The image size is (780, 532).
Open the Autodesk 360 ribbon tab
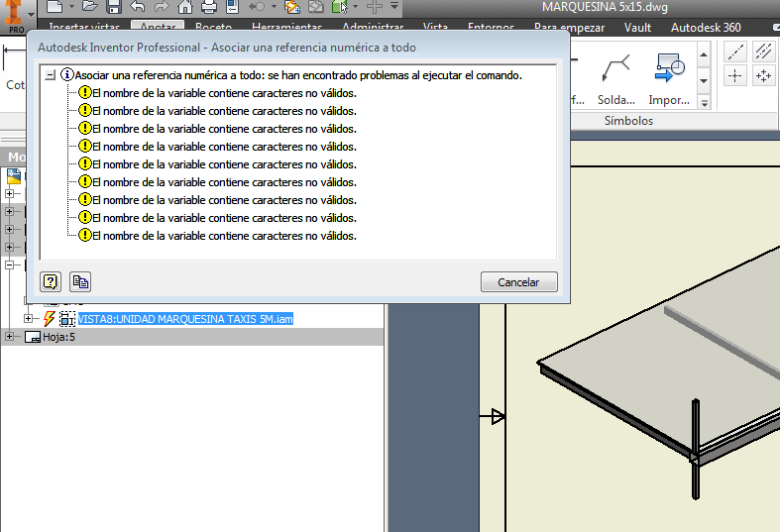(x=706, y=28)
